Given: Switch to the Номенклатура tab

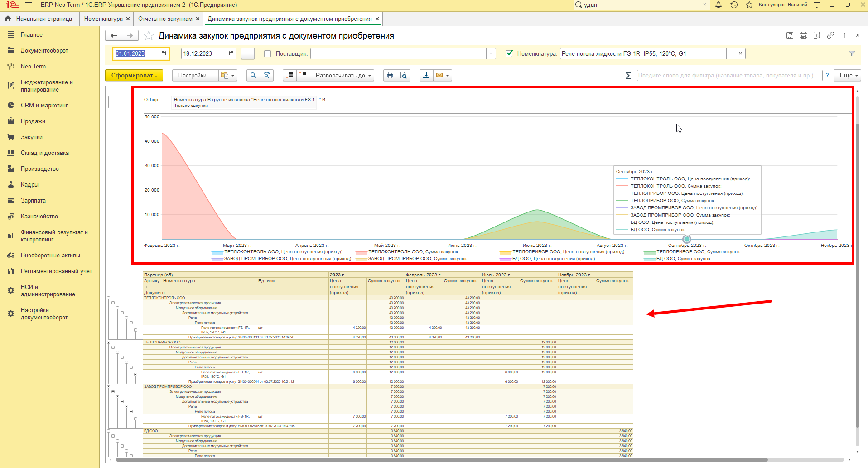Looking at the screenshot, I should coord(103,19).
